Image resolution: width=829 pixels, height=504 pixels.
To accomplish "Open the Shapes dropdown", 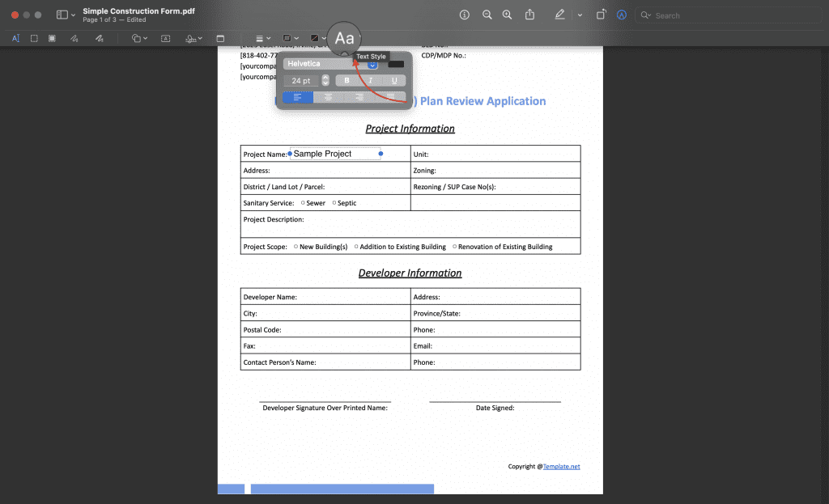I will 139,37.
